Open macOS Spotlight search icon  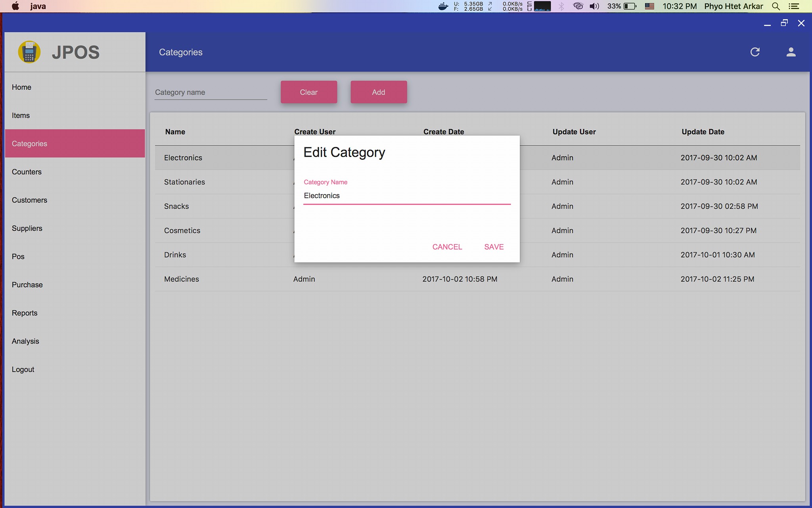coord(776,6)
